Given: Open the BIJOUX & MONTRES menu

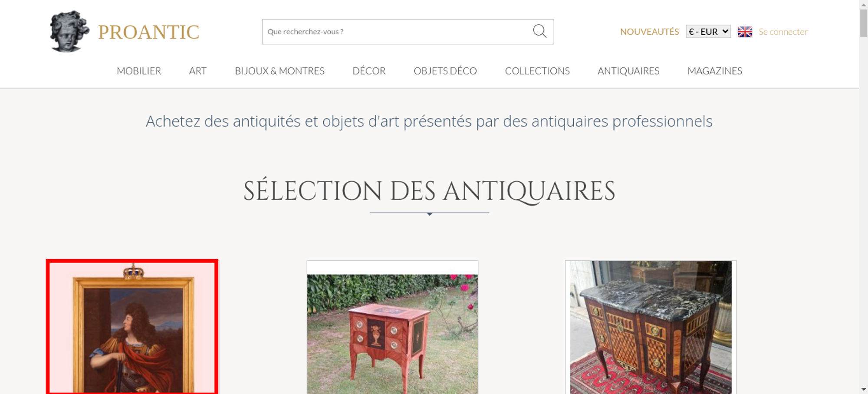Looking at the screenshot, I should click(279, 71).
